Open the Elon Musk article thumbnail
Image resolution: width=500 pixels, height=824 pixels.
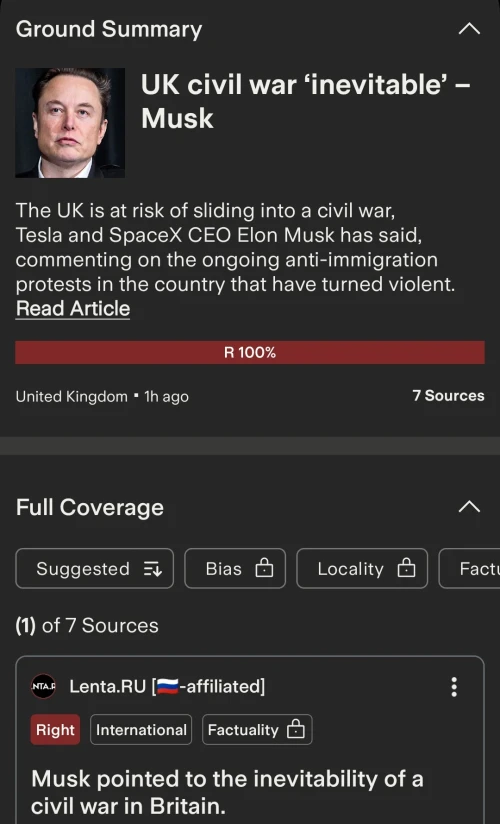[x=70, y=123]
